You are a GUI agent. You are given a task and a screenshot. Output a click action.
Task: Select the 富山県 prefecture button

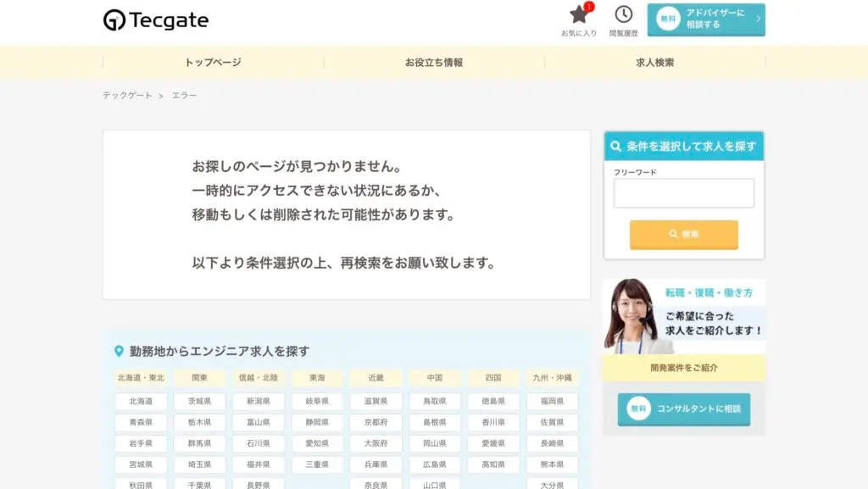tap(258, 422)
